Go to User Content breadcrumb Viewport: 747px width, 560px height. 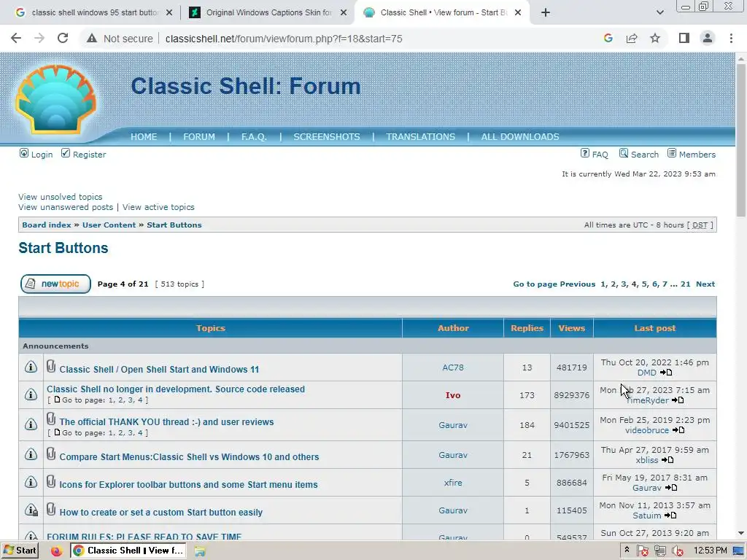coord(109,225)
